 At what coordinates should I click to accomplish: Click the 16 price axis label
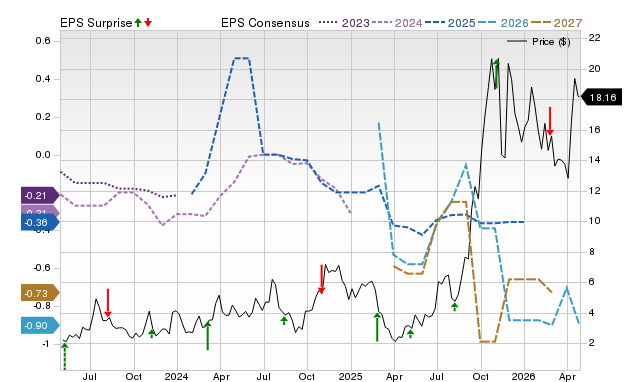click(594, 129)
